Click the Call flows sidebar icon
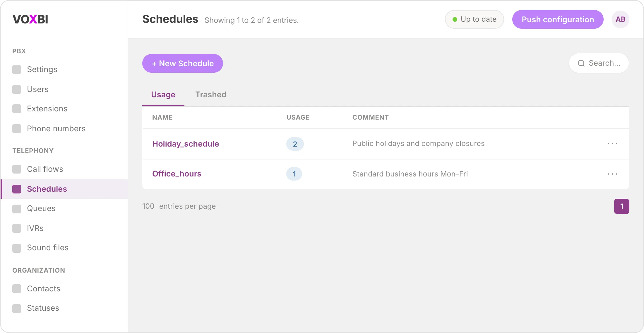 pos(17,169)
